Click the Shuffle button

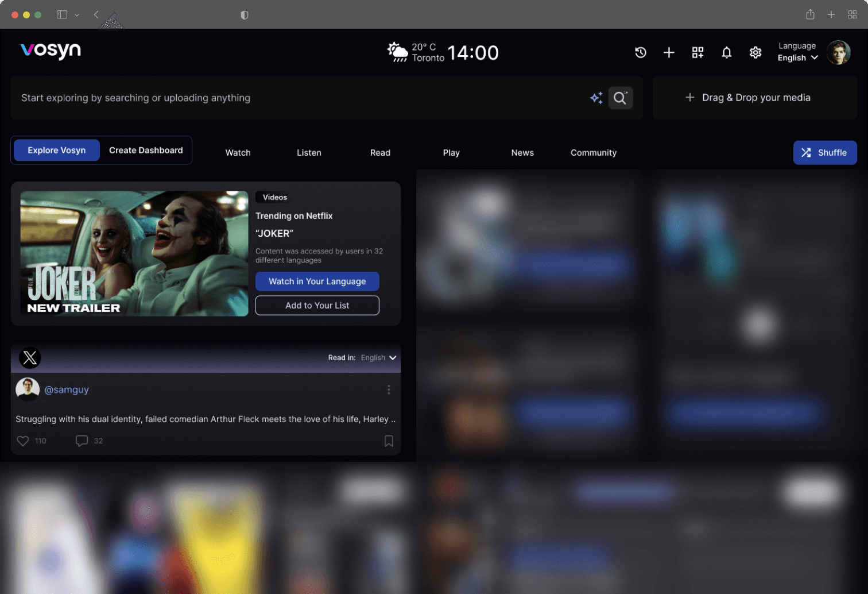(x=825, y=153)
